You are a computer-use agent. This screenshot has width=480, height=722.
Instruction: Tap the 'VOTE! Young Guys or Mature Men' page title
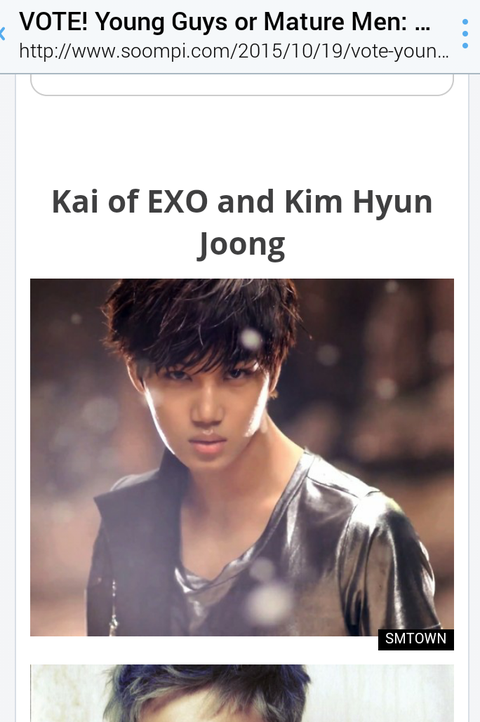tap(225, 22)
